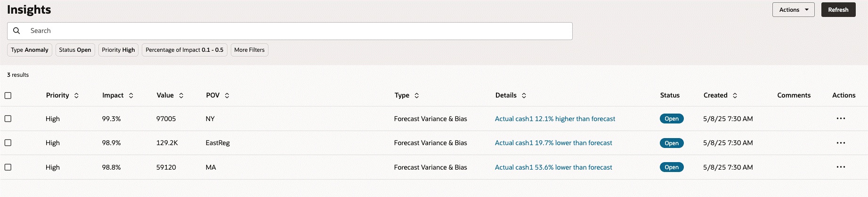This screenshot has width=868, height=197.
Task: Click the search magnifier icon
Action: (16, 31)
